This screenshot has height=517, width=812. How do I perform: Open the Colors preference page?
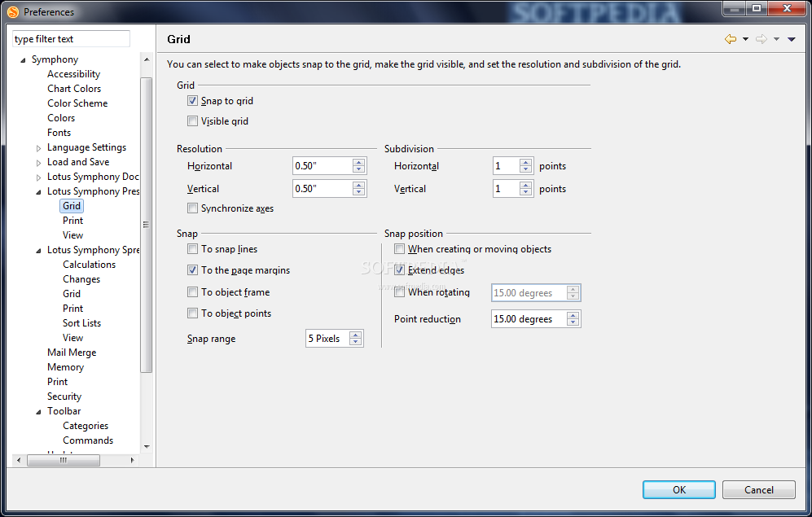click(x=61, y=118)
